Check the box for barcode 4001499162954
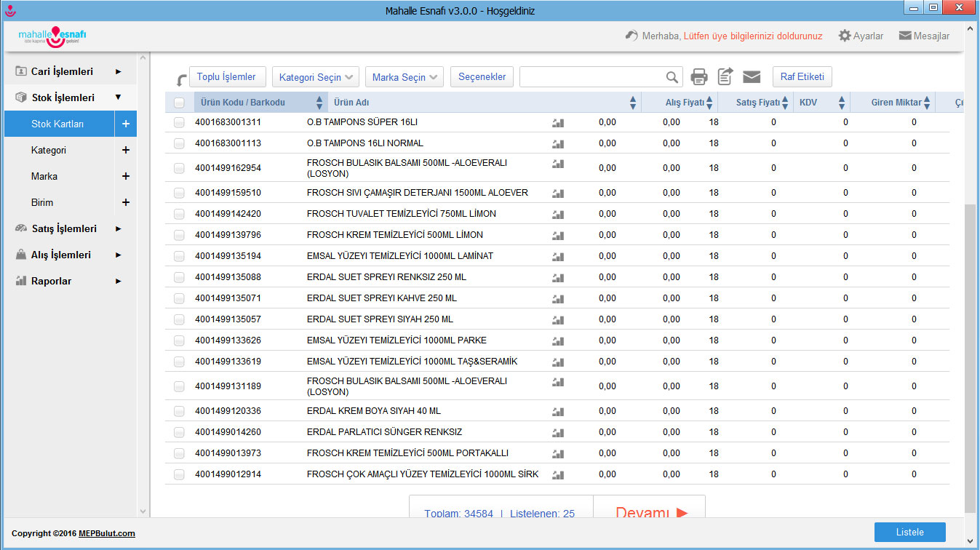The width and height of the screenshot is (980, 550). 179,168
